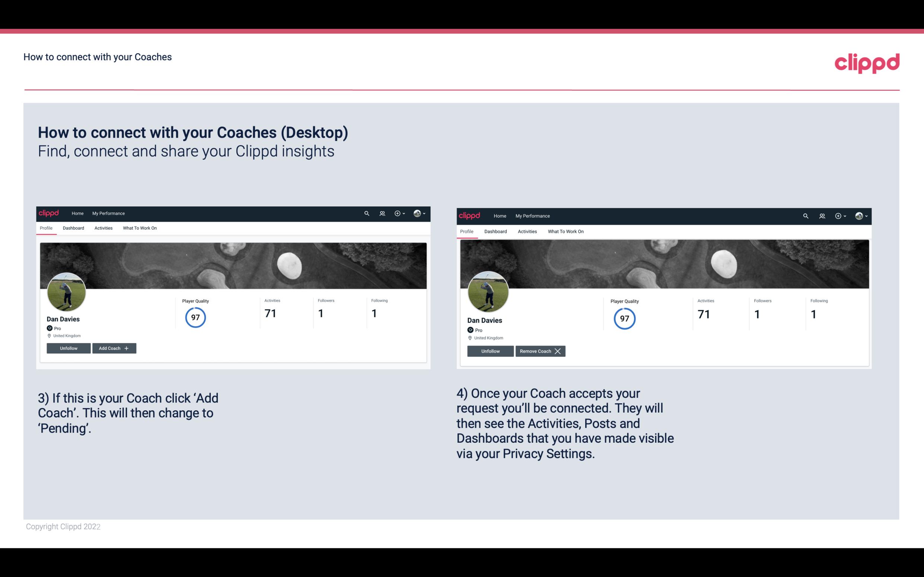This screenshot has width=924, height=577.
Task: Click the 'Add Coach' button on profile
Action: [113, 348]
